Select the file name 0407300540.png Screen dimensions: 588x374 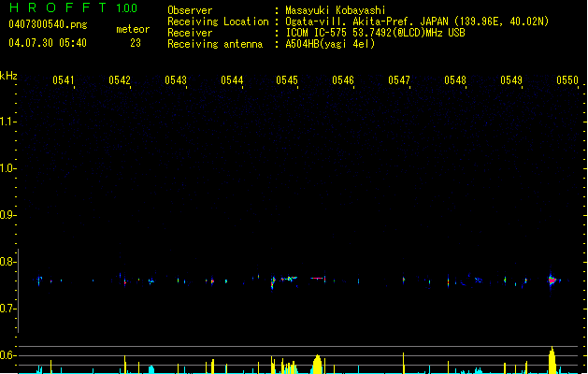point(48,24)
